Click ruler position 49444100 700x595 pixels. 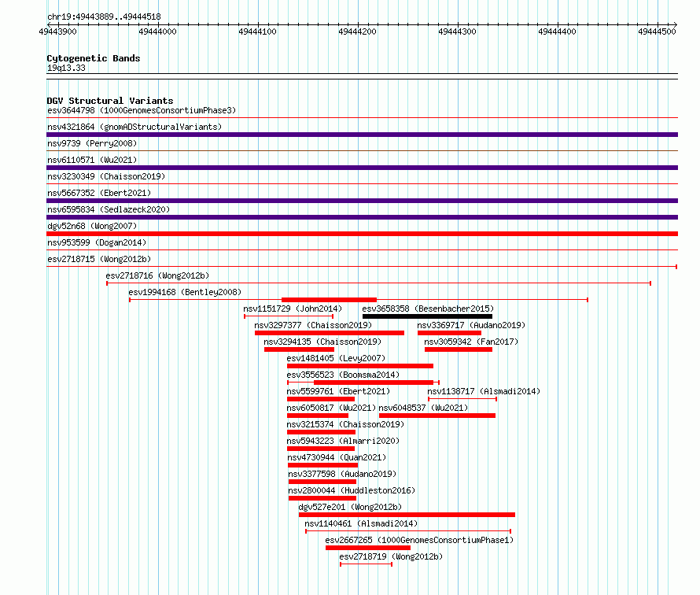pyautogui.click(x=257, y=31)
